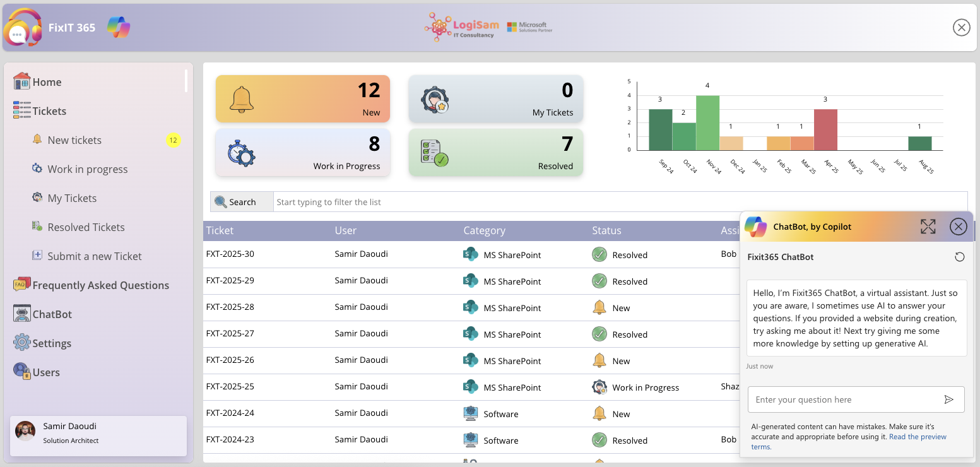Restart the Fixit365 ChatBot conversation
The image size is (980, 467).
pos(959,257)
